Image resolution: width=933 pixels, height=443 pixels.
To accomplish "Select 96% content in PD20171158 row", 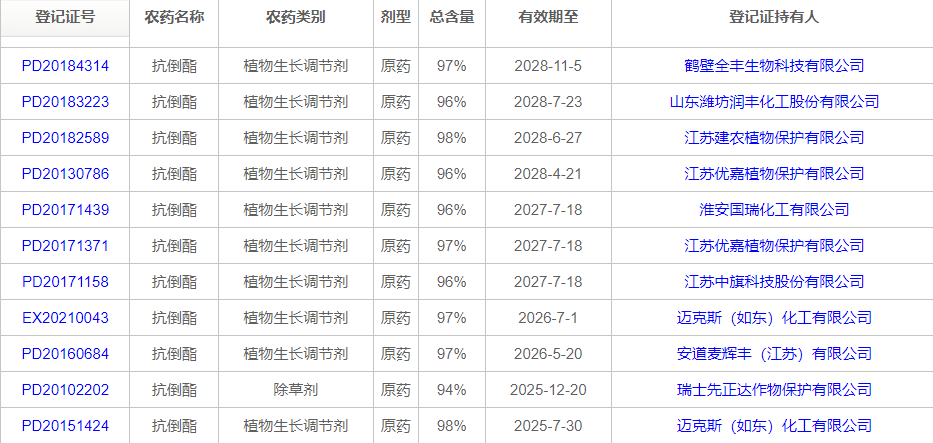I will 452,282.
